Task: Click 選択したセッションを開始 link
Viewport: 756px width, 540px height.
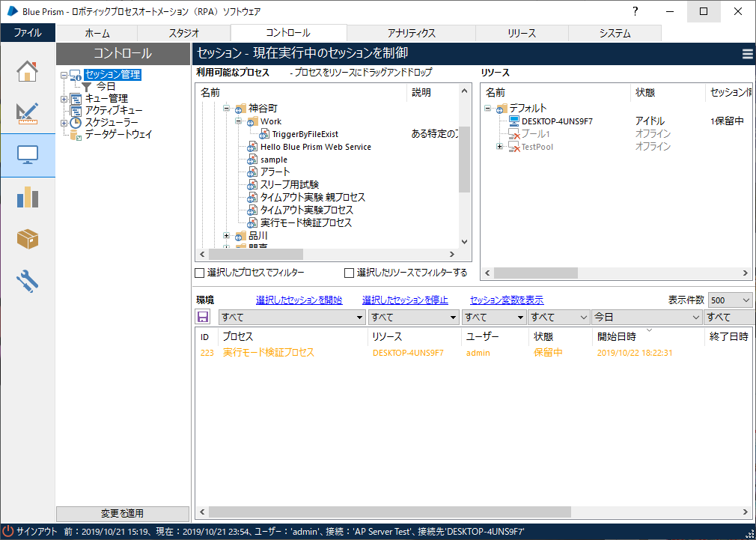Action: point(299,300)
